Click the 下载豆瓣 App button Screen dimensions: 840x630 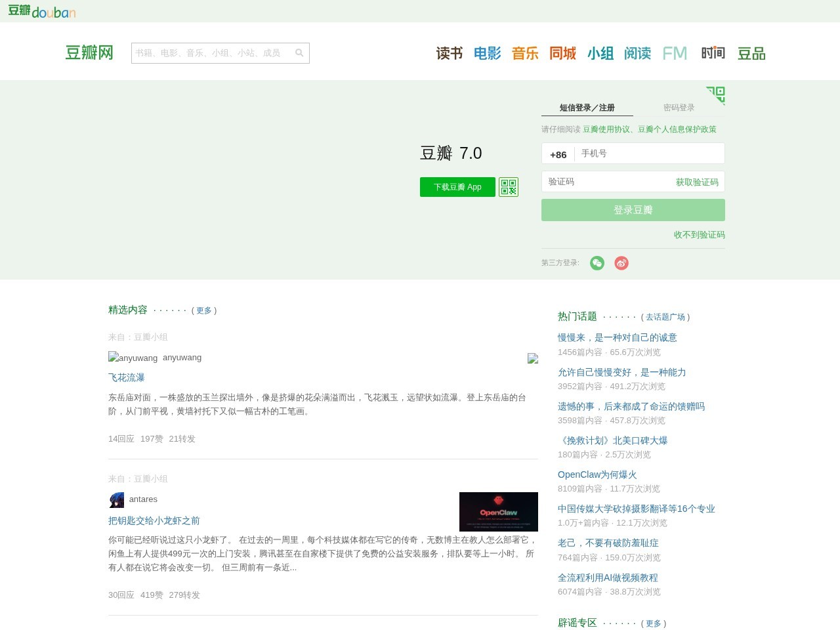point(457,187)
